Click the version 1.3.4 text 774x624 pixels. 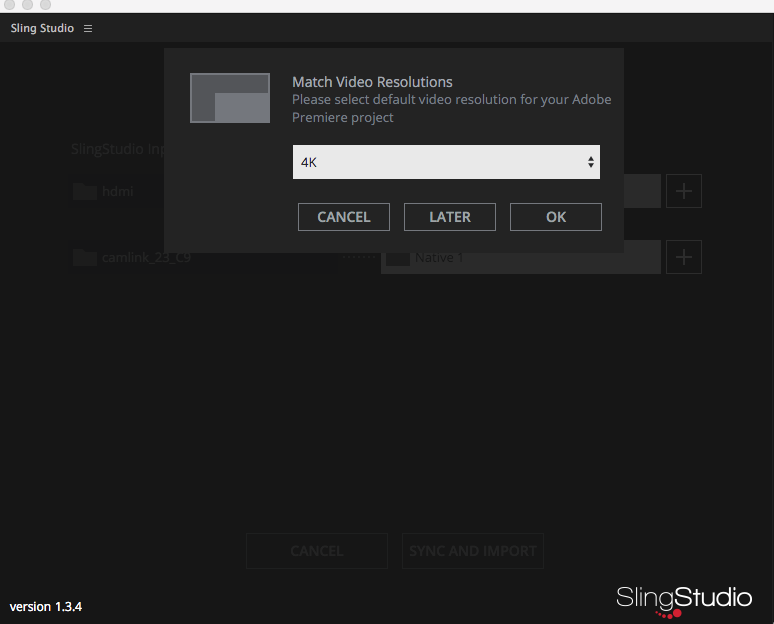tap(46, 607)
